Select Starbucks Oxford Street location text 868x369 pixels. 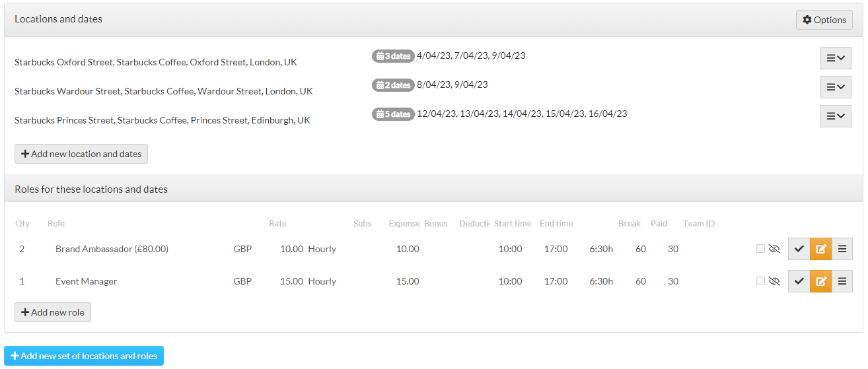click(x=156, y=62)
